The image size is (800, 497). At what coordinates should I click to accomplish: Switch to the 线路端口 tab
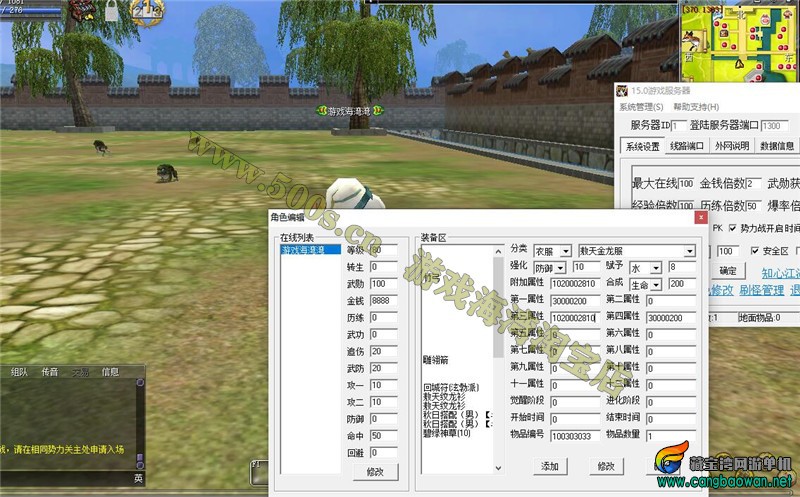[686, 146]
